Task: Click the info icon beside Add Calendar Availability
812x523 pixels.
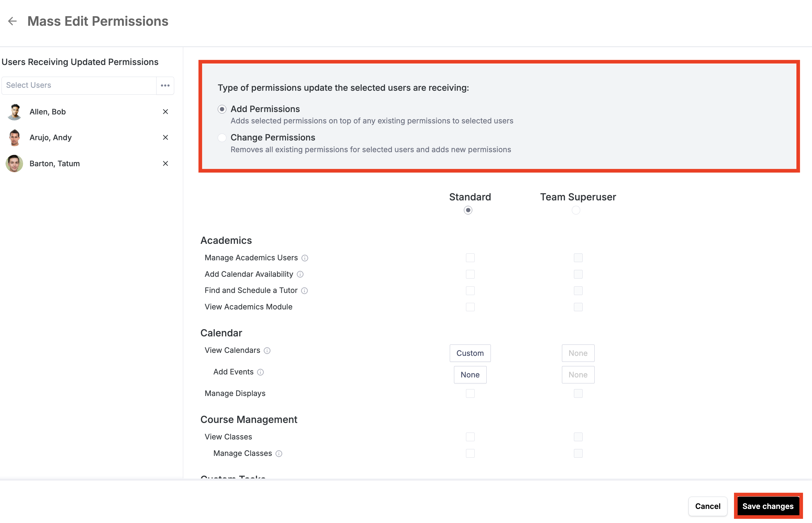Action: coord(300,274)
